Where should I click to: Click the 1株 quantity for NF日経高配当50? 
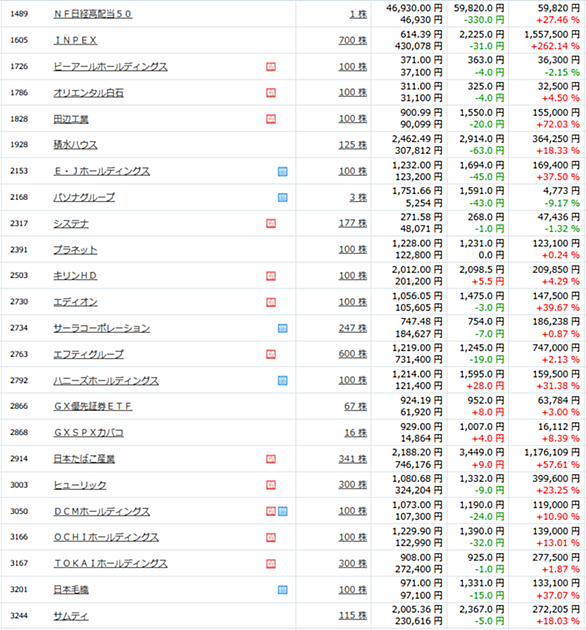coord(358,14)
